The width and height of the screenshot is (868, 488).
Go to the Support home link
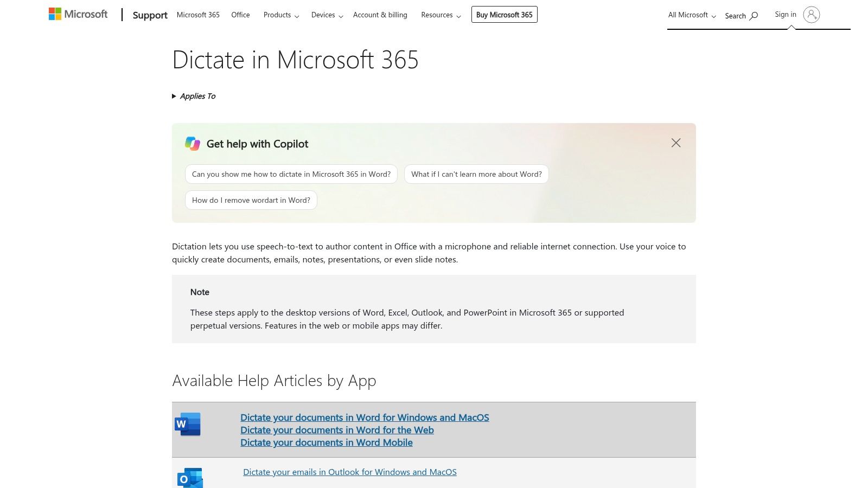pos(150,15)
